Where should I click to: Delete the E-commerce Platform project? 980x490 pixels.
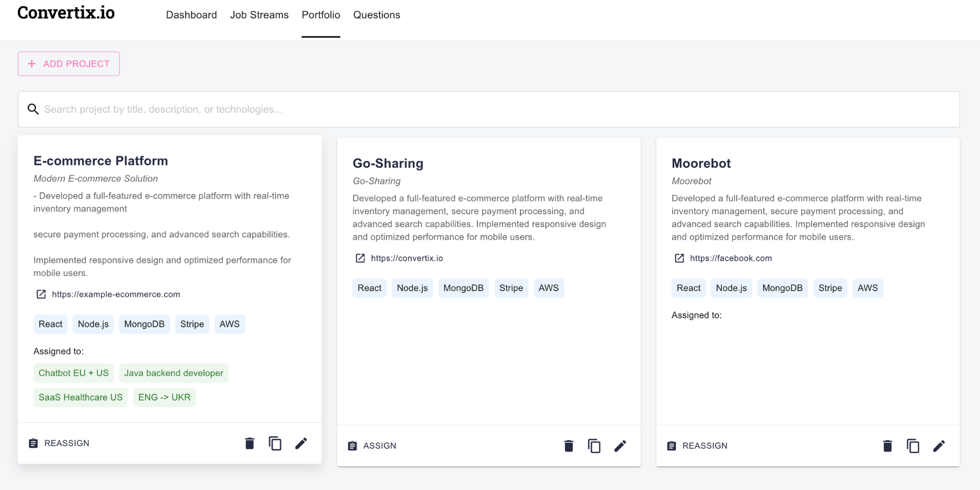[x=250, y=444]
